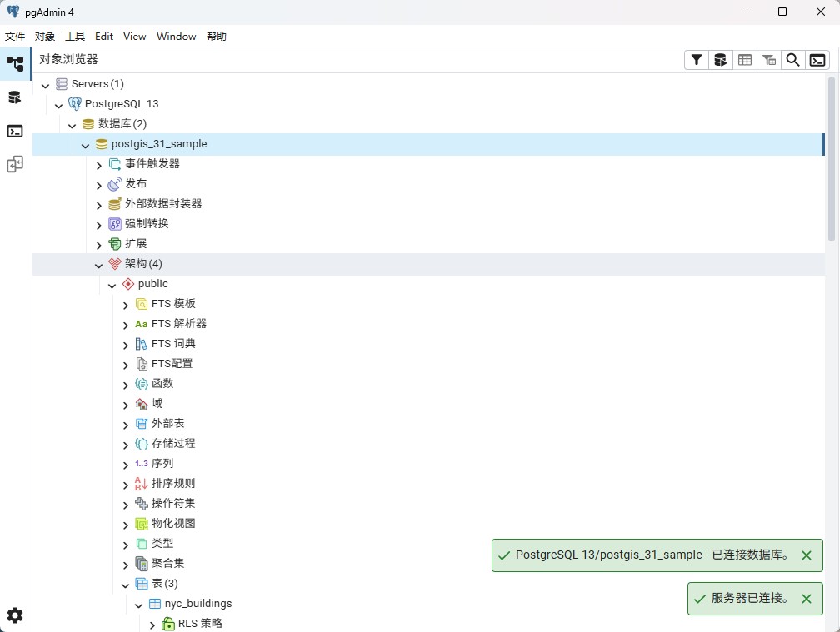Select the FTS配置 tree row
The height and width of the screenshot is (632, 840).
click(x=428, y=364)
